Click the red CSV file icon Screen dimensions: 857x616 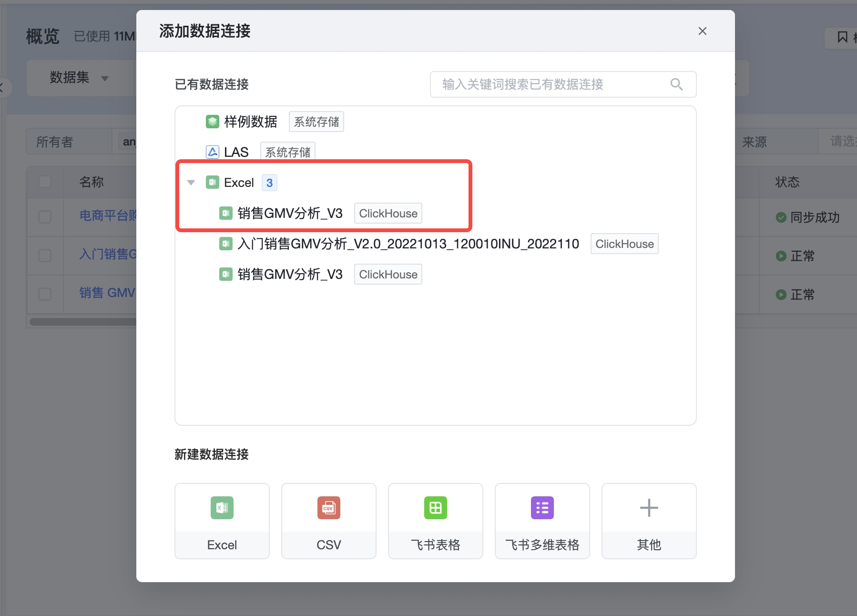tap(329, 508)
